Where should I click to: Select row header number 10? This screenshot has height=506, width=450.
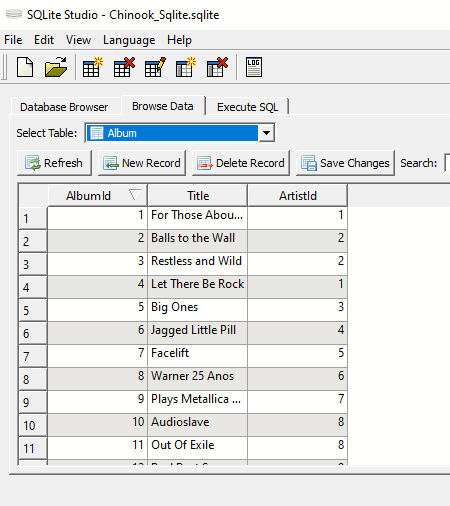pos(33,425)
